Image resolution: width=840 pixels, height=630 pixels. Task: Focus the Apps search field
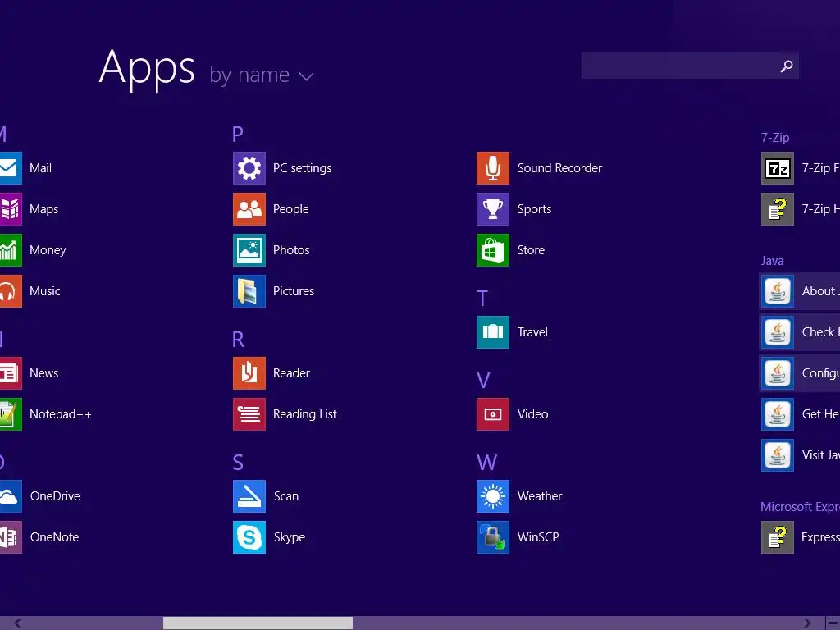pyautogui.click(x=690, y=66)
